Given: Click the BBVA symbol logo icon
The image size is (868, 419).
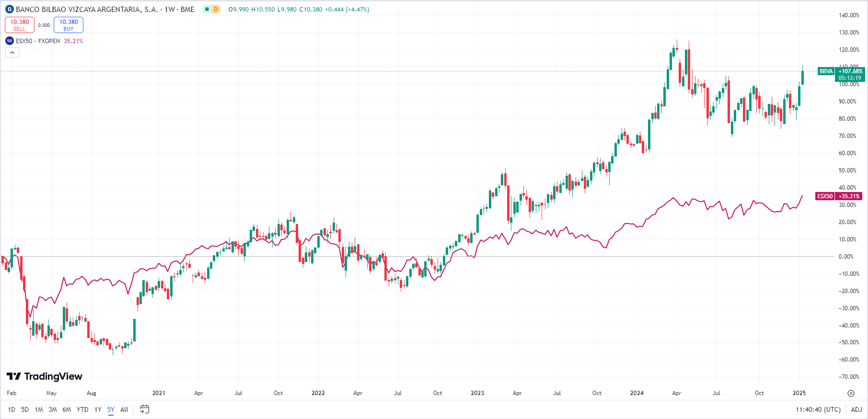Looking at the screenshot, I should pos(9,9).
